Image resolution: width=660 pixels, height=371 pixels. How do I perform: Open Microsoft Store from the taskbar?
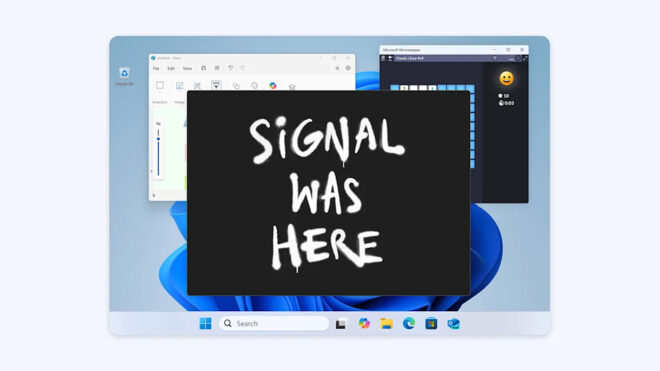(x=431, y=323)
